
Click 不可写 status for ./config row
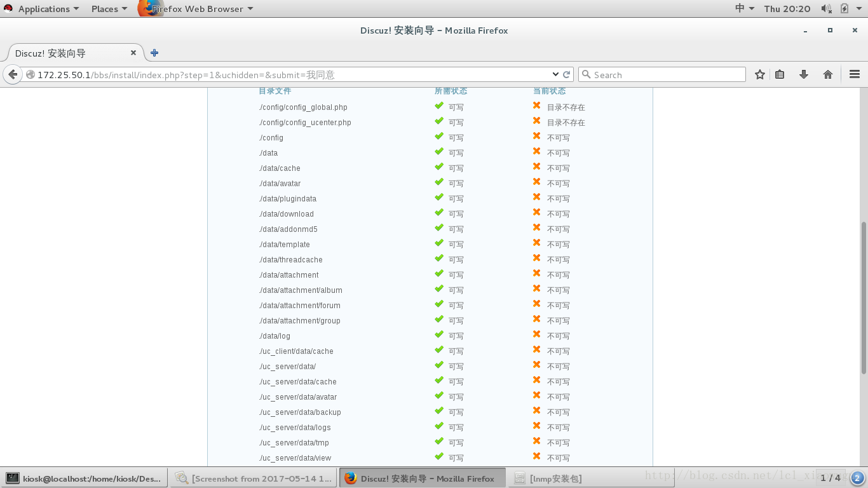[559, 138]
